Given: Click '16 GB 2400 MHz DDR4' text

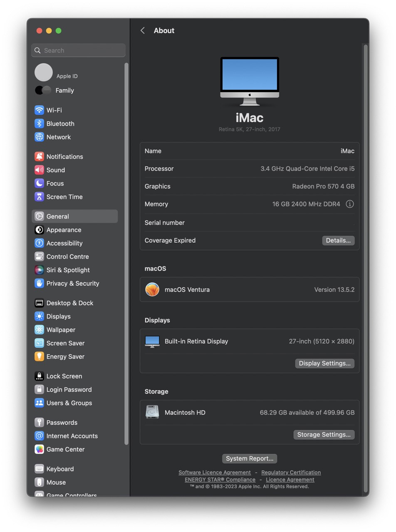Looking at the screenshot, I should pyautogui.click(x=306, y=204).
